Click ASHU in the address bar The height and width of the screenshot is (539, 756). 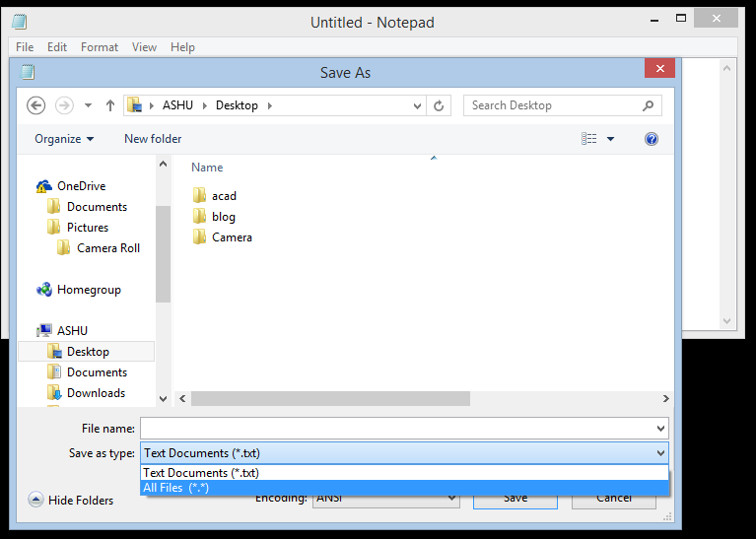tap(177, 105)
